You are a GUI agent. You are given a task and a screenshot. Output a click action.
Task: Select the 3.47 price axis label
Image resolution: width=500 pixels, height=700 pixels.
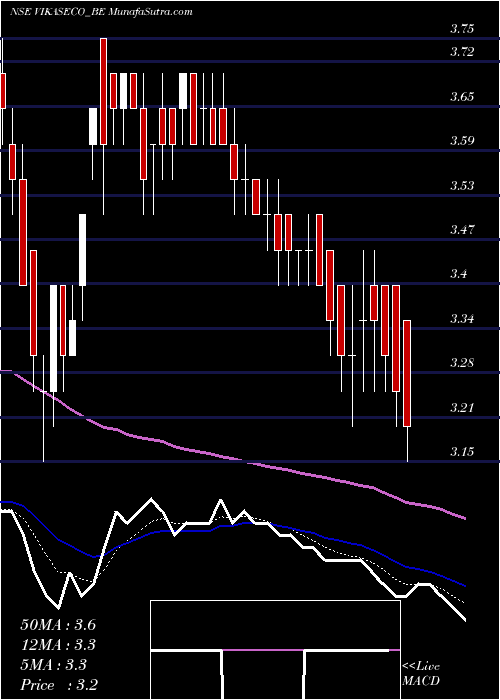click(462, 230)
